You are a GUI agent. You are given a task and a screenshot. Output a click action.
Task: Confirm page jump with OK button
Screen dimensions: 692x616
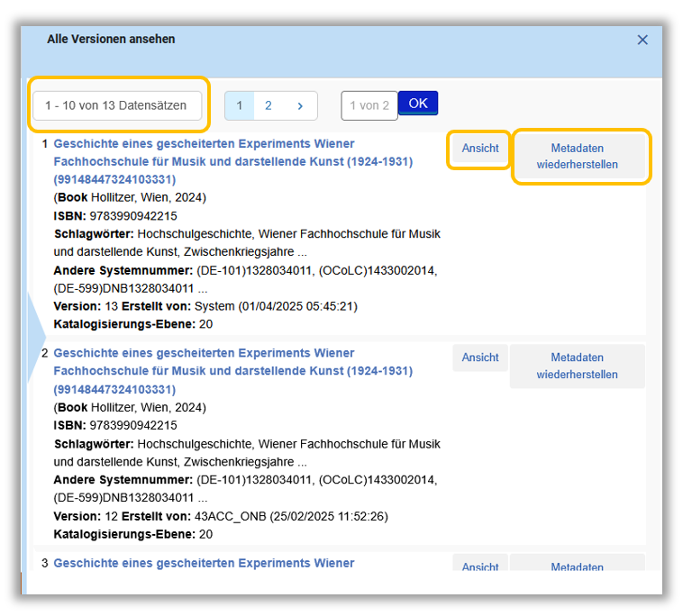point(418,104)
